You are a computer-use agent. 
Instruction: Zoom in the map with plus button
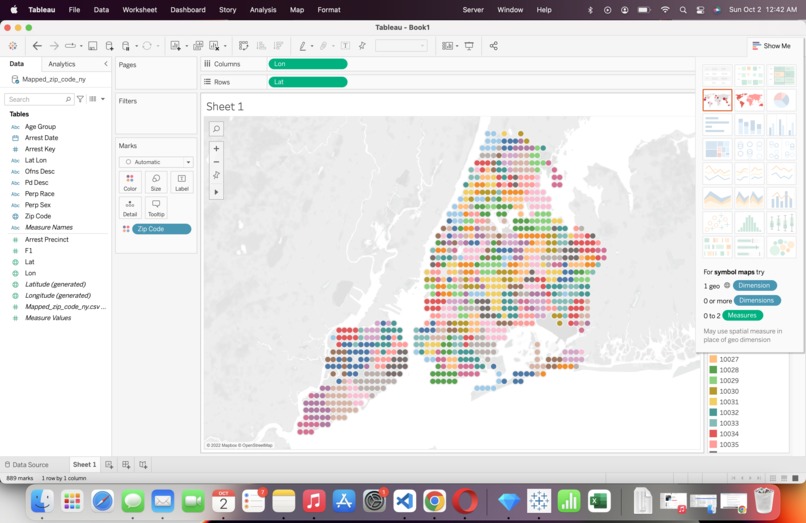(216, 149)
